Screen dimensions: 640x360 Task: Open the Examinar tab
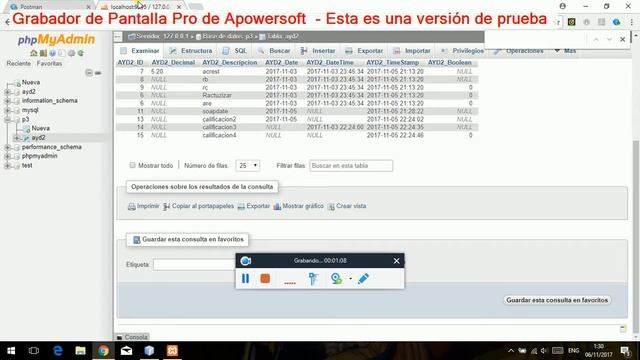point(140,51)
